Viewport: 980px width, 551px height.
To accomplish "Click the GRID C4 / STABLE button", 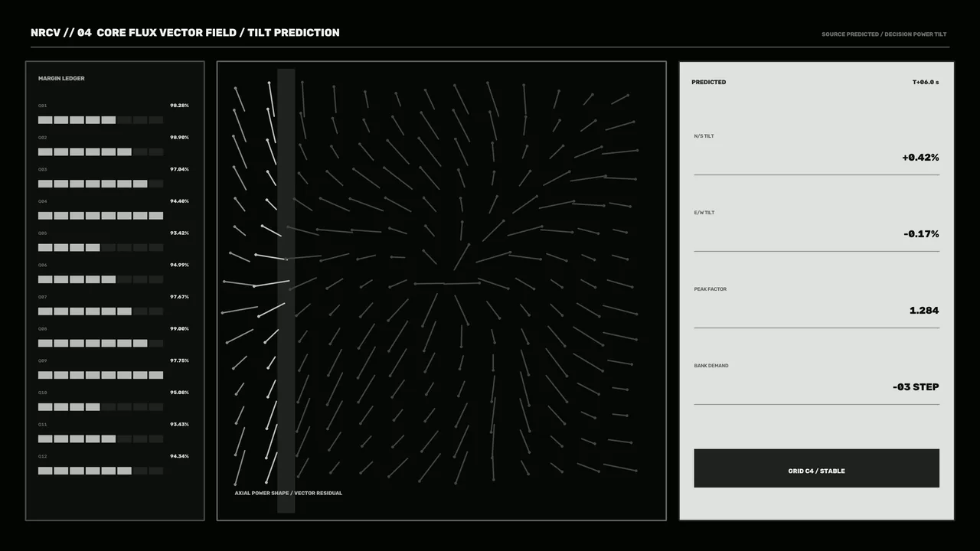I will pyautogui.click(x=816, y=468).
